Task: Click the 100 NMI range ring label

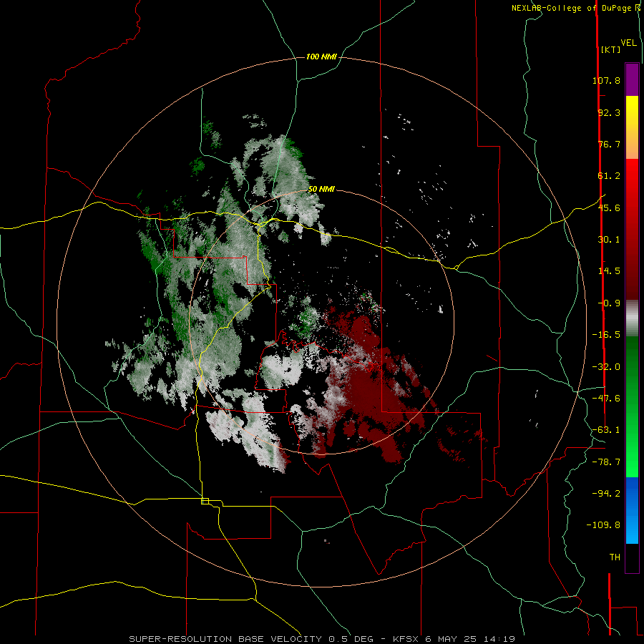Action: 321,57
